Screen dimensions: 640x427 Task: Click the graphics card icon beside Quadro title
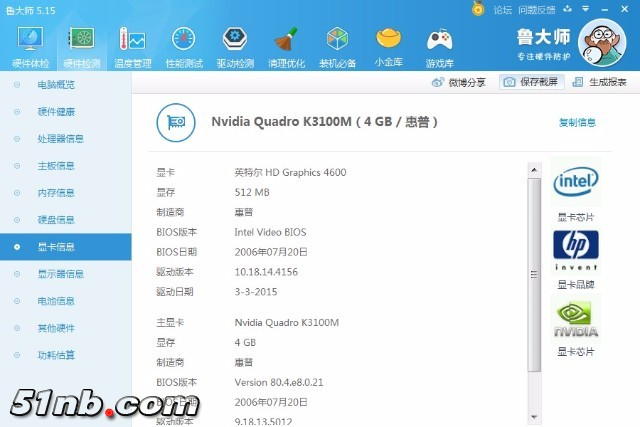[176, 122]
